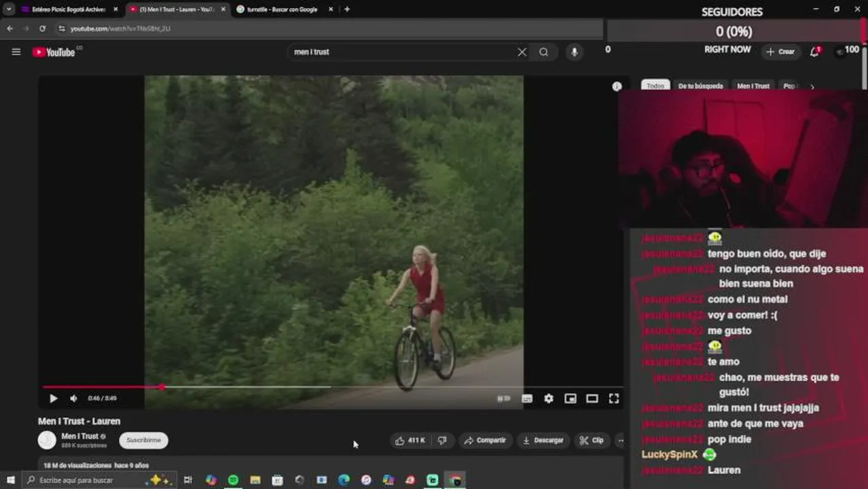The image size is (868, 489).
Task: Close the turnstile Google search tab
Action: (331, 10)
